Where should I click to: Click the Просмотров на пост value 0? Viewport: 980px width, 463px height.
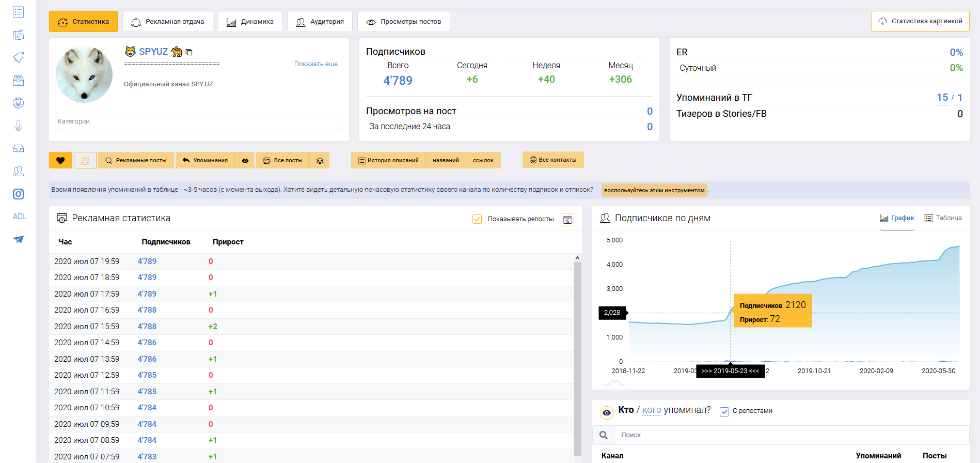[650, 111]
